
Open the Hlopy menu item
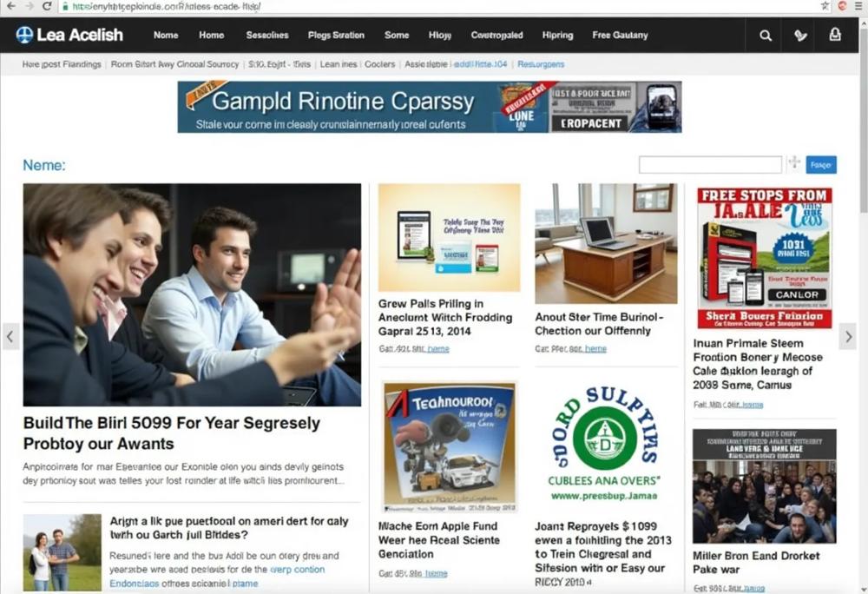point(440,35)
